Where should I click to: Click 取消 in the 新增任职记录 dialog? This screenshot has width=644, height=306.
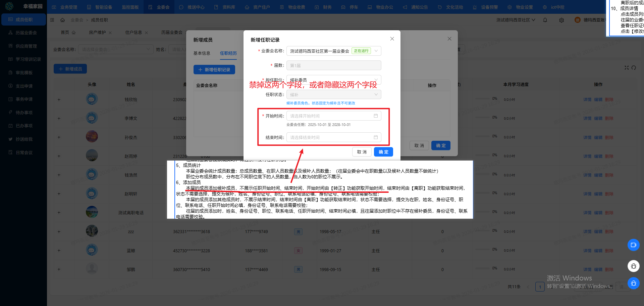coord(362,152)
